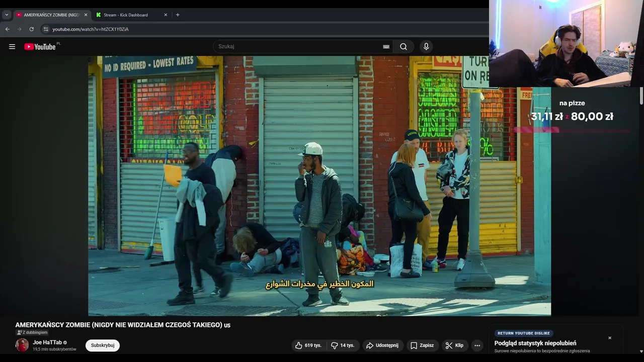Click the streamer webcam overlay

pos(567,44)
